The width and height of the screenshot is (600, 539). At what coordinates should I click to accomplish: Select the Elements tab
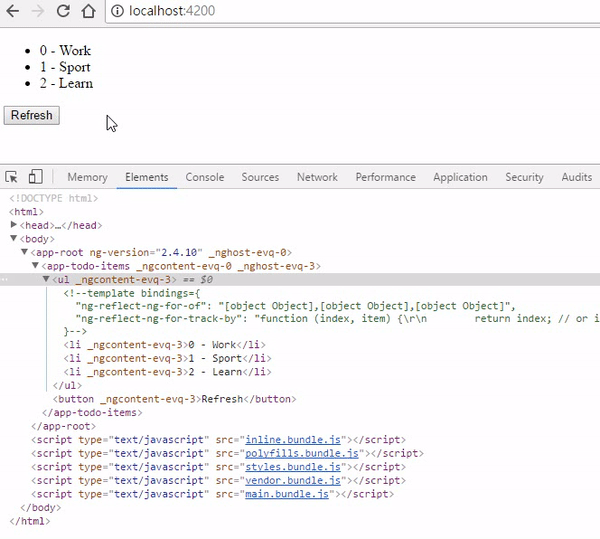[x=147, y=177]
